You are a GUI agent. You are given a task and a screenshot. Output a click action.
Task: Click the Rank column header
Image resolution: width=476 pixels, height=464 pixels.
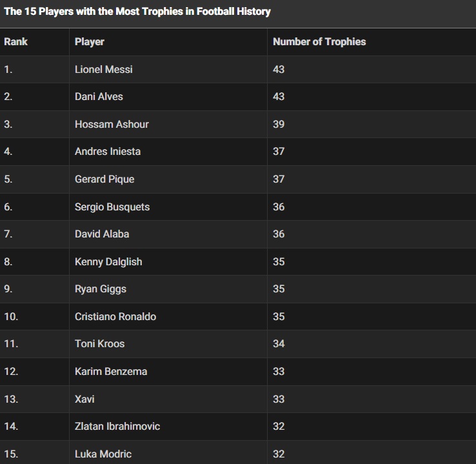(x=16, y=42)
